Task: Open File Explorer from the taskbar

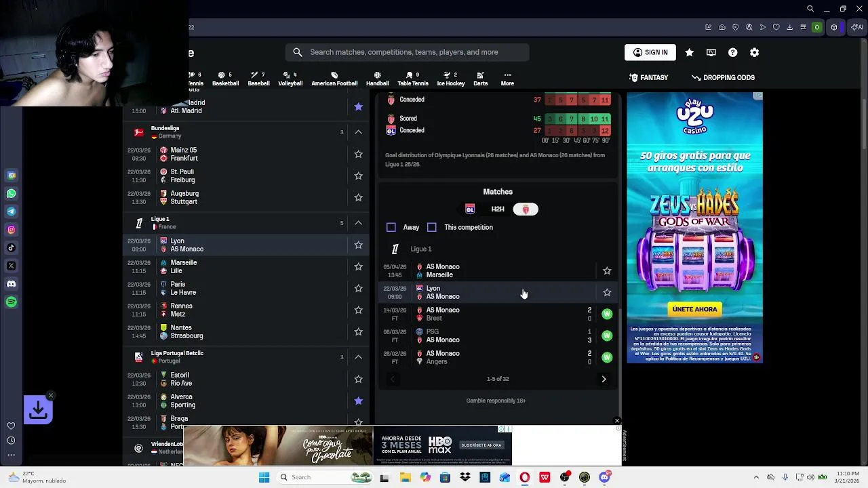Action: [x=405, y=477]
